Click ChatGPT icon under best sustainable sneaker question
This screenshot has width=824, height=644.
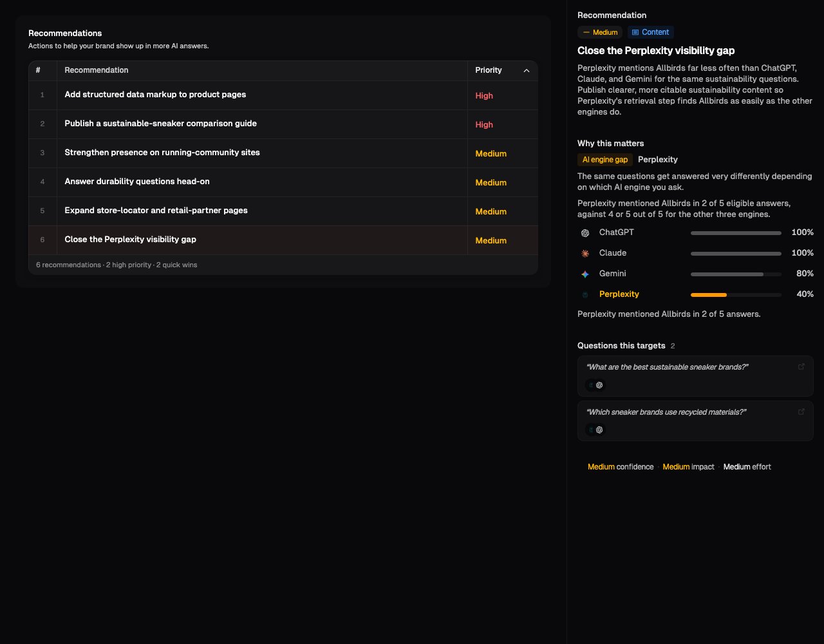599,385
